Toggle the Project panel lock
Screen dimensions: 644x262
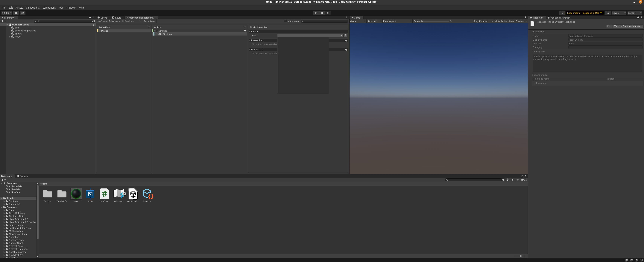(x=522, y=176)
